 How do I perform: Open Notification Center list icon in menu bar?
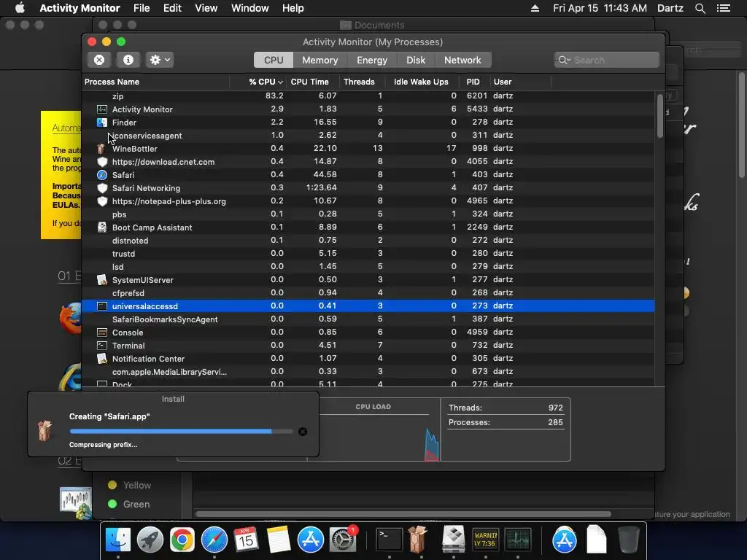(723, 8)
